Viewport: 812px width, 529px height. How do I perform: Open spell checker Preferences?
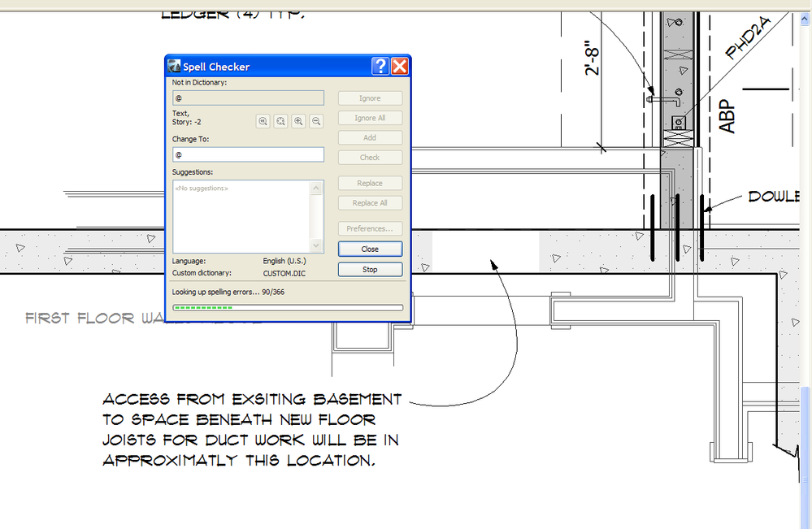pyautogui.click(x=370, y=229)
